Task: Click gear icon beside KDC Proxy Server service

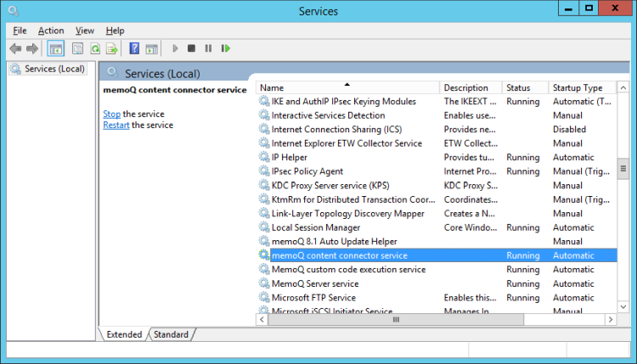Action: [x=264, y=185]
